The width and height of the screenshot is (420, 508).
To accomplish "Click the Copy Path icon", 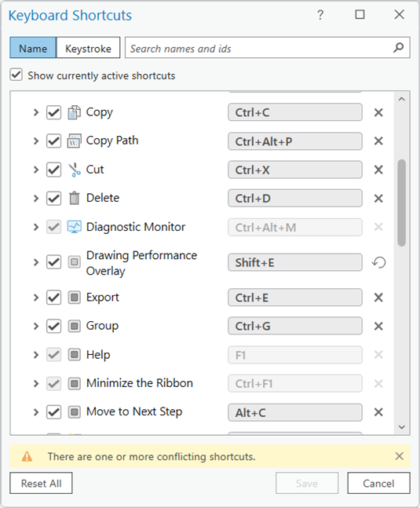I will pyautogui.click(x=74, y=141).
